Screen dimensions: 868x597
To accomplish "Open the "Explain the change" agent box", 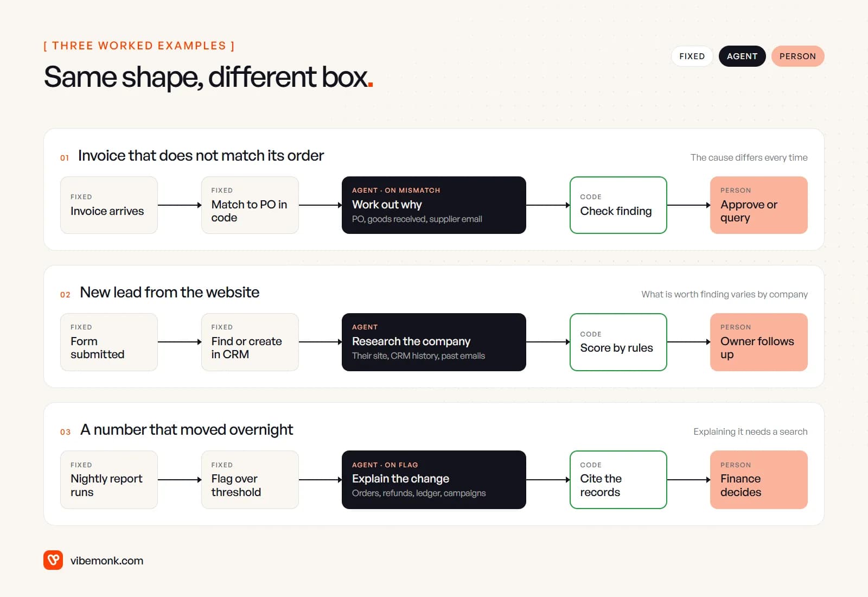I will click(x=434, y=480).
